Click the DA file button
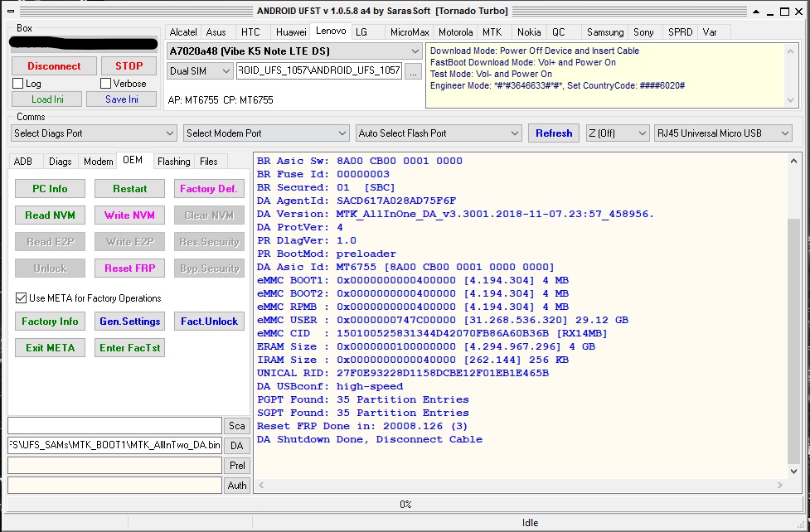 point(236,445)
